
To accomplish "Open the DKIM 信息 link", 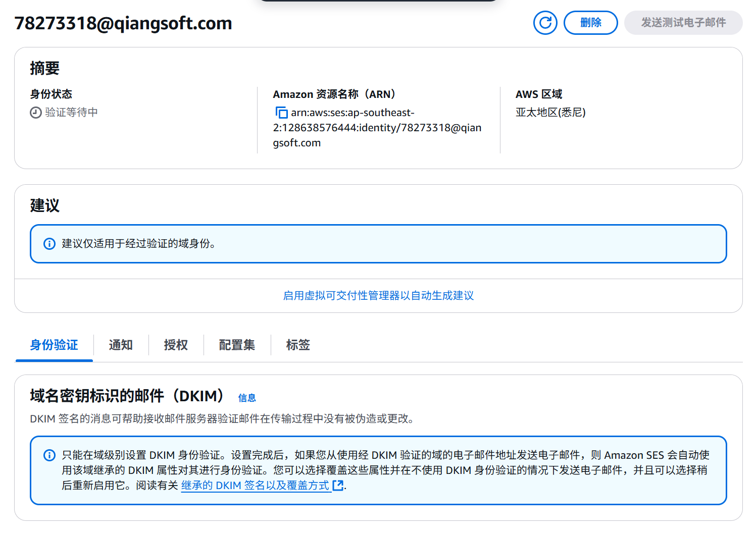I will click(x=247, y=398).
